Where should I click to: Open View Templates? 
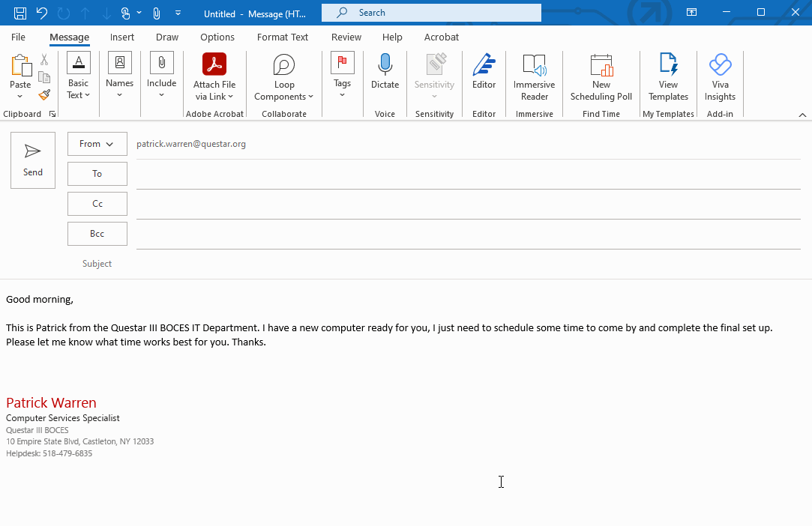(668, 78)
